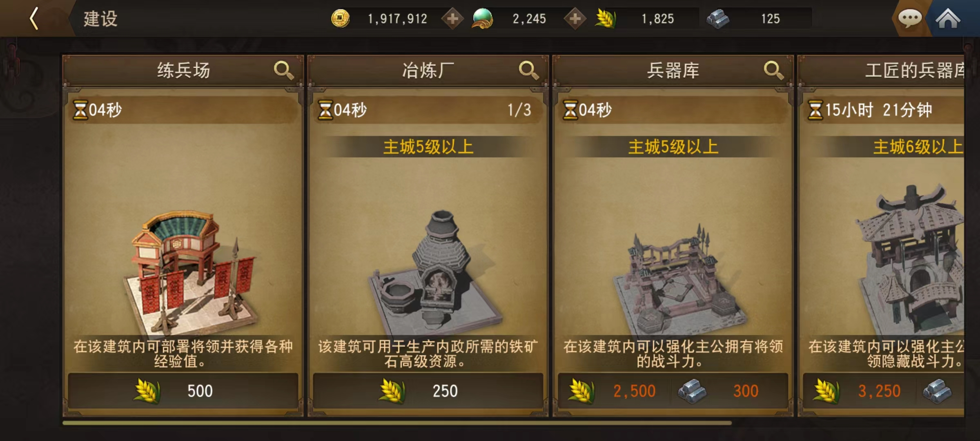This screenshot has height=441, width=980.
Task: Tap the 主城5级以上 requirement on 冶炼厂
Action: tap(428, 147)
